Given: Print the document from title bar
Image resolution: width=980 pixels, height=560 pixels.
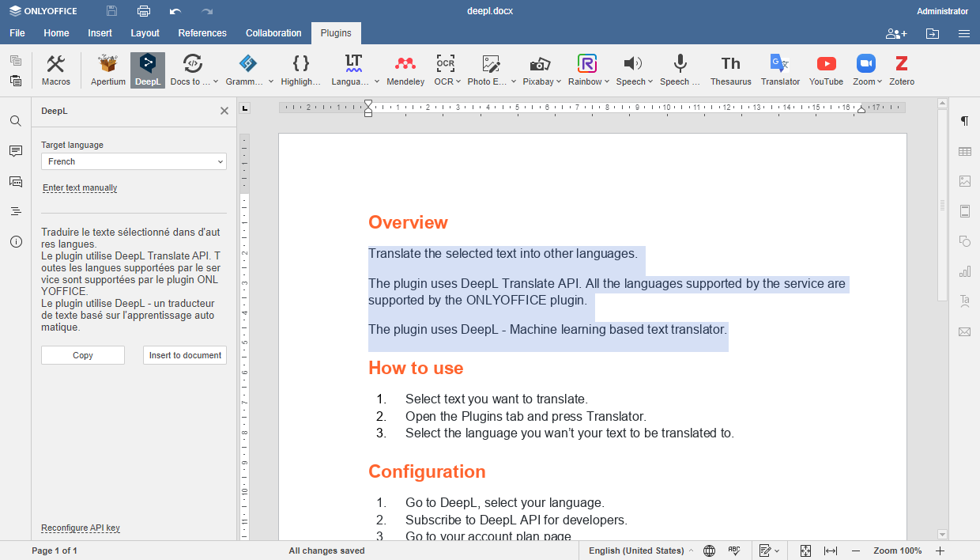Looking at the screenshot, I should [143, 11].
